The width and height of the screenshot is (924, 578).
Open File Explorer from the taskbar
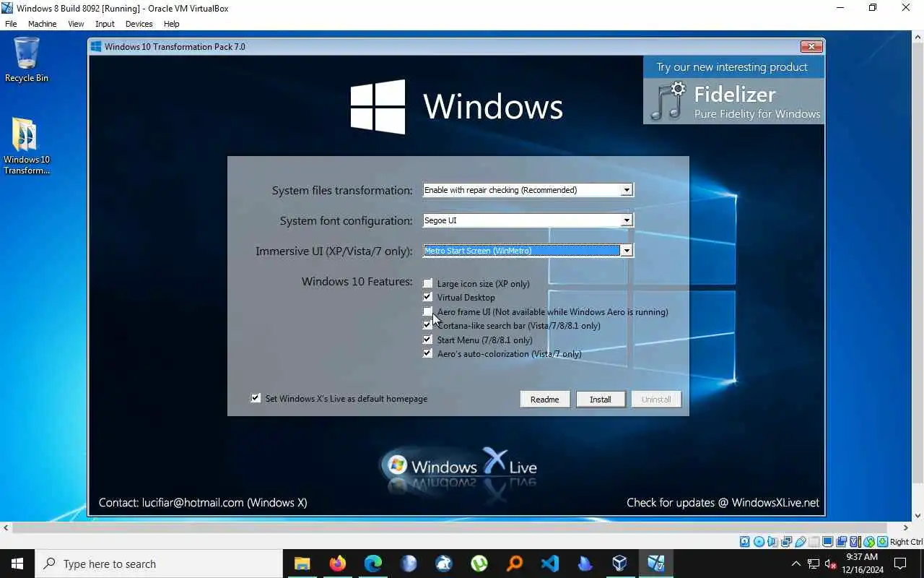pos(302,564)
